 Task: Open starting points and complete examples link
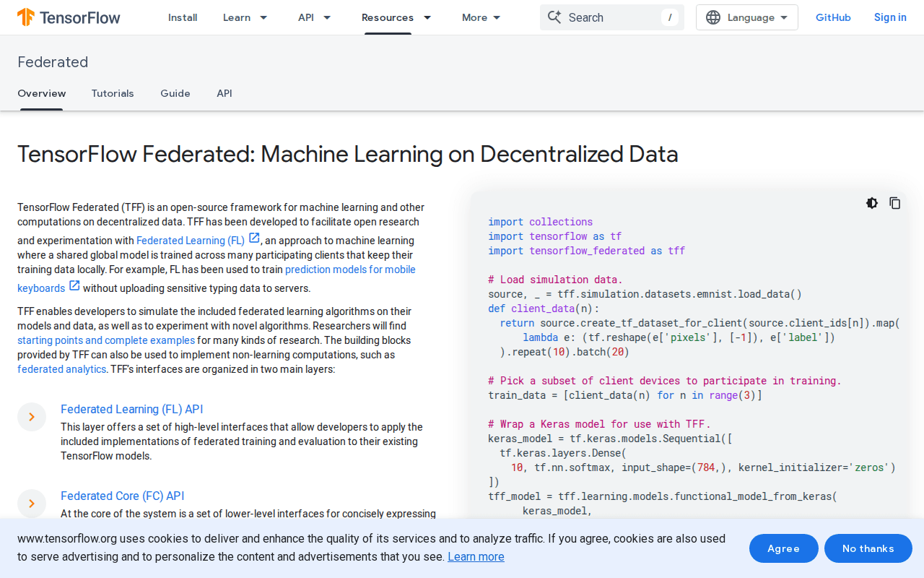pos(106,340)
